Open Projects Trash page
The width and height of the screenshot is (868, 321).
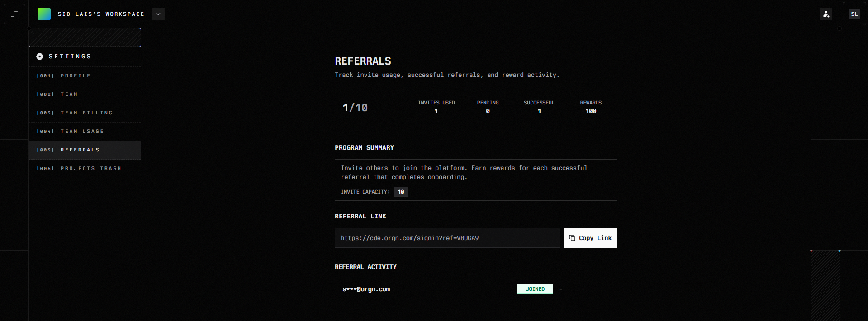pyautogui.click(x=91, y=169)
